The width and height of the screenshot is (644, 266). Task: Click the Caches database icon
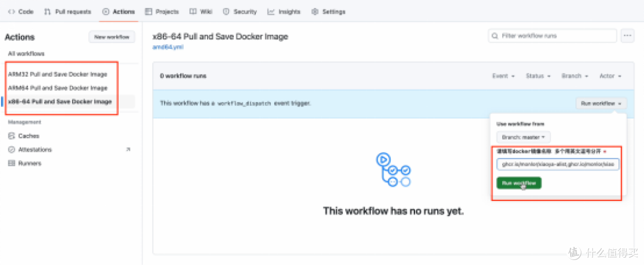tap(11, 136)
